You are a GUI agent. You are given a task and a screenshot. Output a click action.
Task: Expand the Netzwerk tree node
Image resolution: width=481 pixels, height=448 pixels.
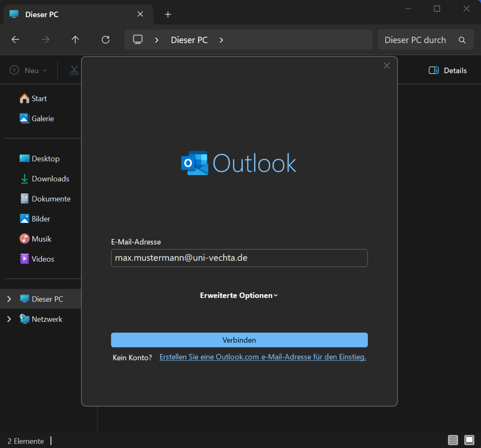point(9,319)
